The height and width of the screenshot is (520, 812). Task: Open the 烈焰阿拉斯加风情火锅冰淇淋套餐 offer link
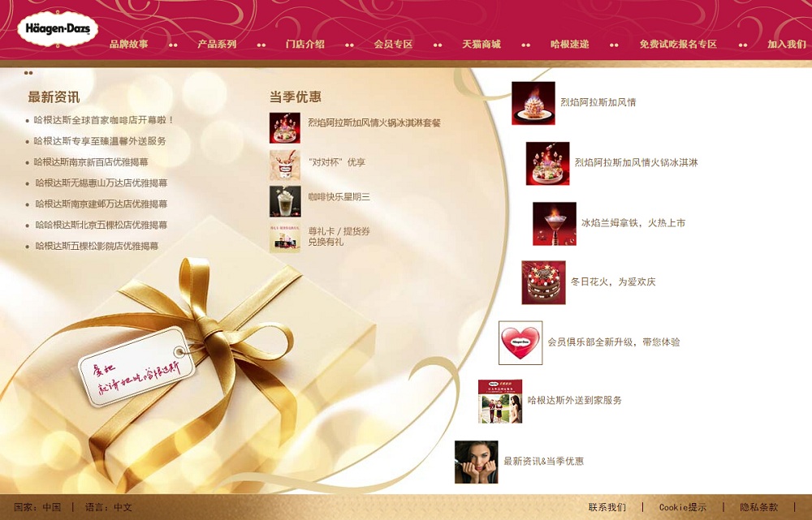374,122
